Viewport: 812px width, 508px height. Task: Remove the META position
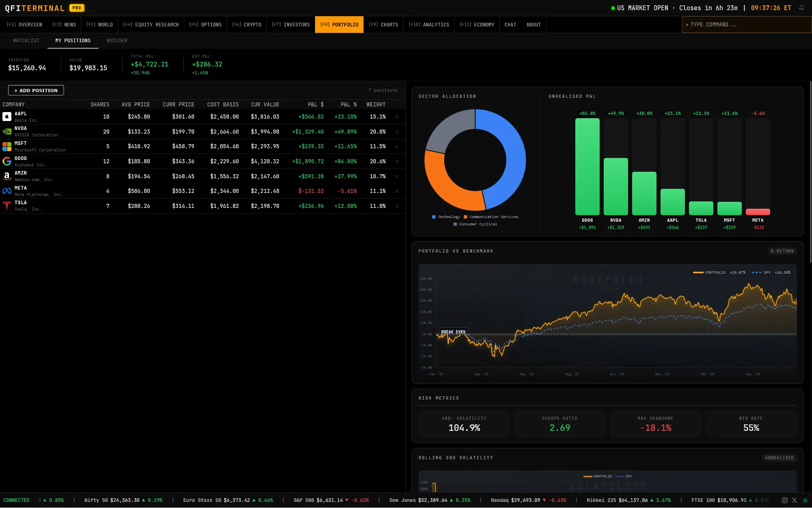tap(397, 191)
